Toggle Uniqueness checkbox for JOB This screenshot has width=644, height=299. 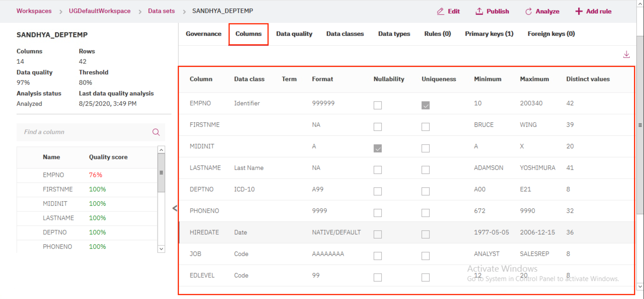[x=425, y=256]
